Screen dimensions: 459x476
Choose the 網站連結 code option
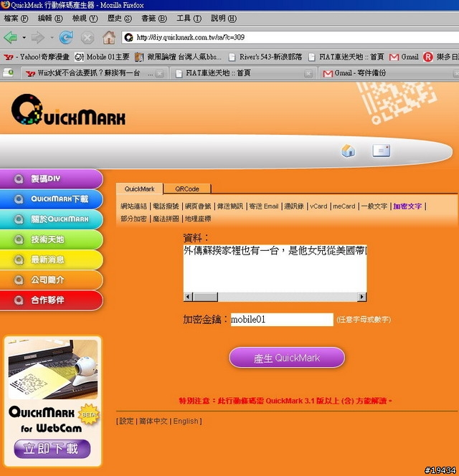[x=133, y=206]
